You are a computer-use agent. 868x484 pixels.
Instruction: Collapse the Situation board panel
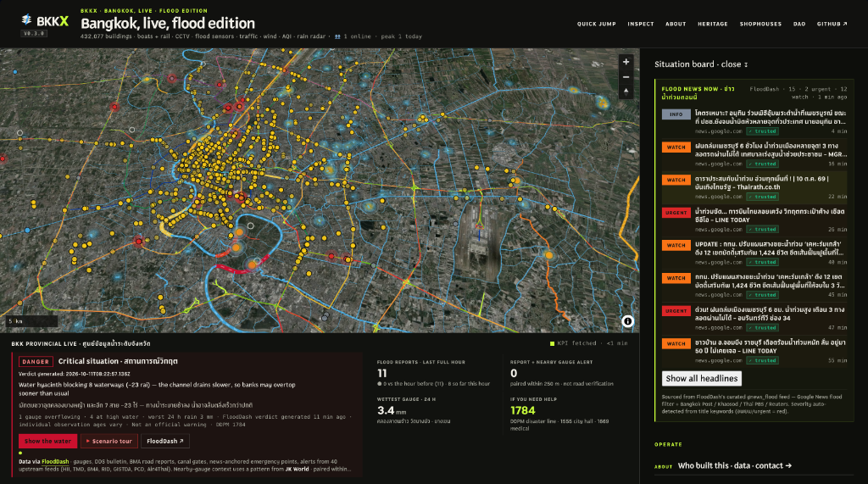pos(701,64)
